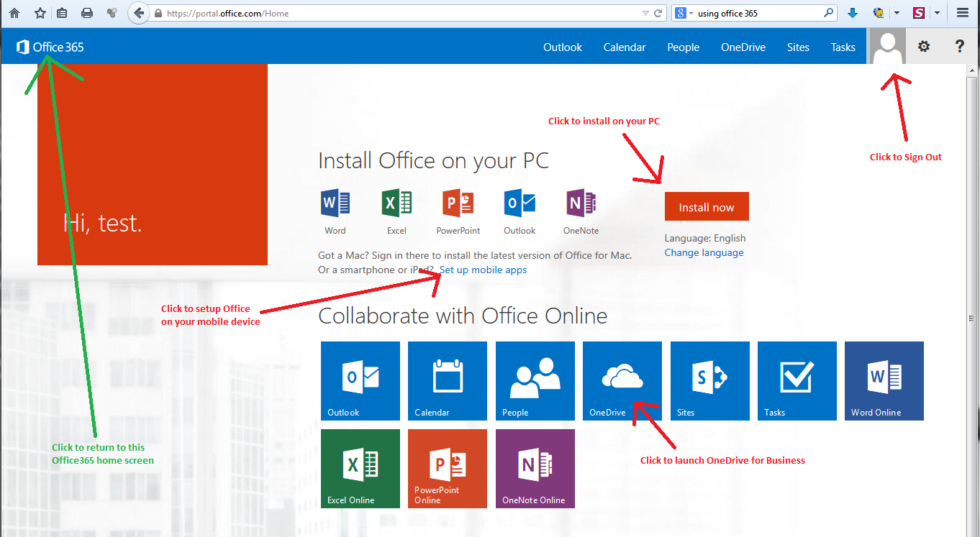
Task: Bookmark this page with the star icon
Action: (x=40, y=13)
